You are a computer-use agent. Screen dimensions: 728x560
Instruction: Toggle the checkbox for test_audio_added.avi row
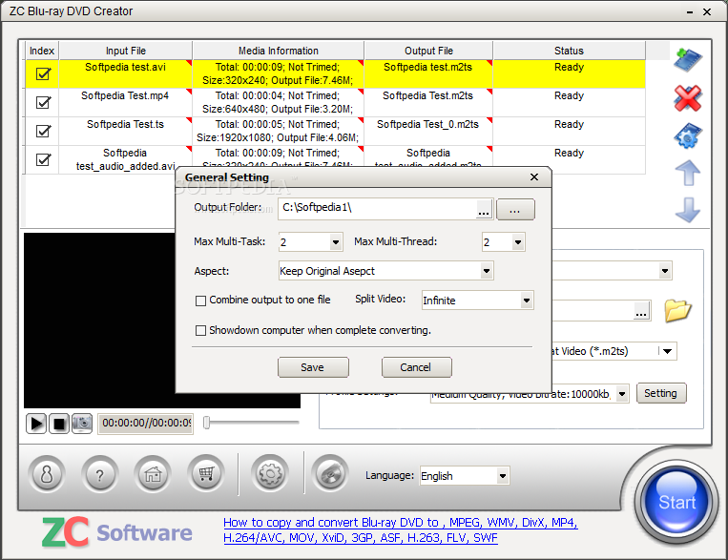coord(43,159)
